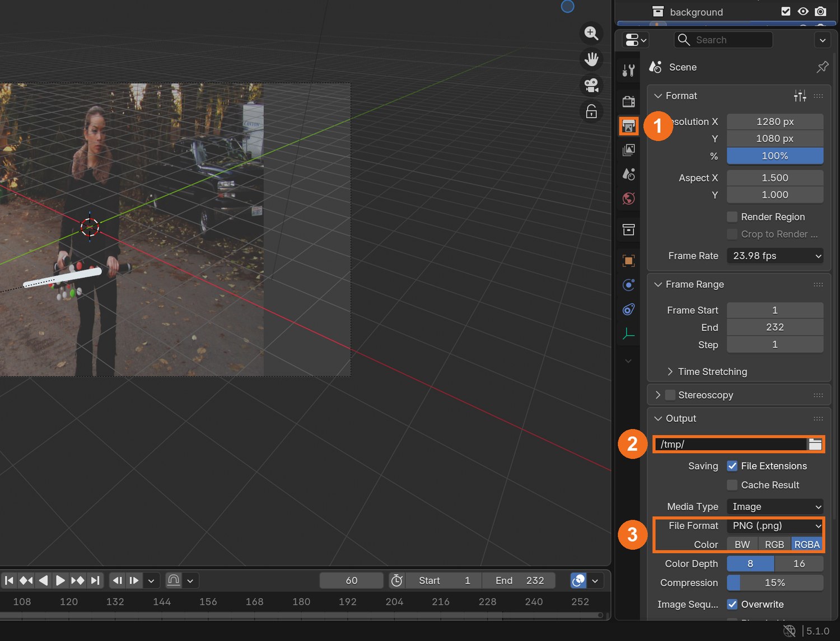Open the World properties tab
Image resolution: width=840 pixels, height=641 pixels.
click(x=629, y=198)
